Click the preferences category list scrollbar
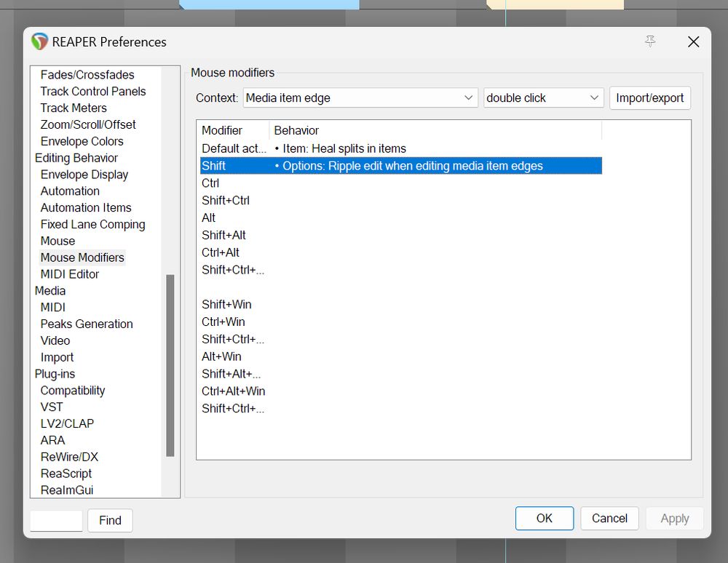The width and height of the screenshot is (728, 563). point(170,365)
